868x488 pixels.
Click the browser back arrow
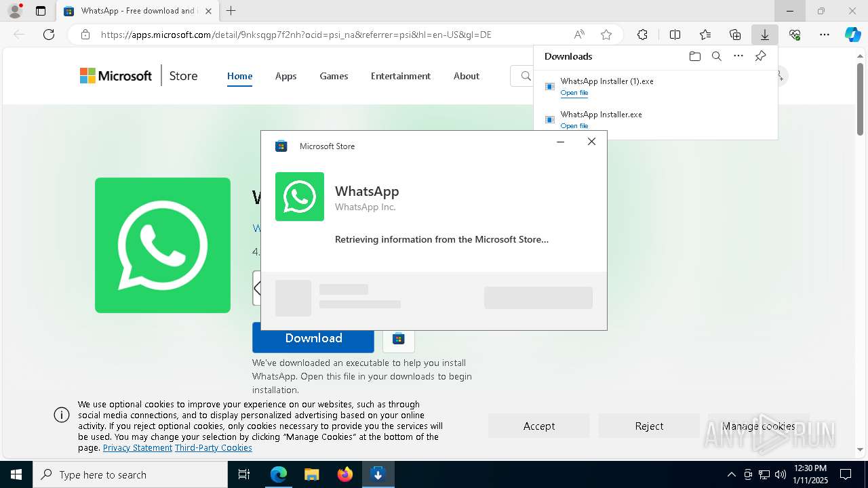pyautogui.click(x=19, y=35)
